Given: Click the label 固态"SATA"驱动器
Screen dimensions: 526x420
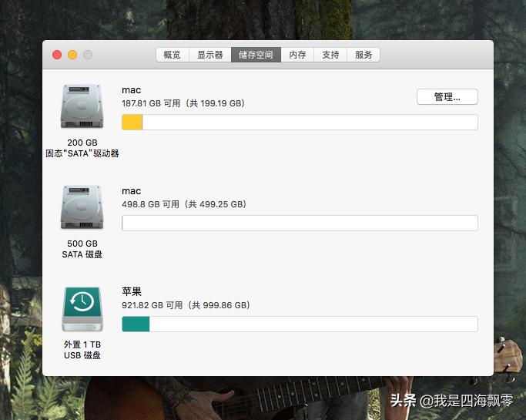Looking at the screenshot, I should (x=82, y=153).
